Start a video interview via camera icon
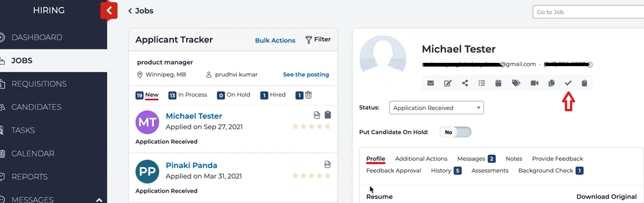 click(x=534, y=83)
